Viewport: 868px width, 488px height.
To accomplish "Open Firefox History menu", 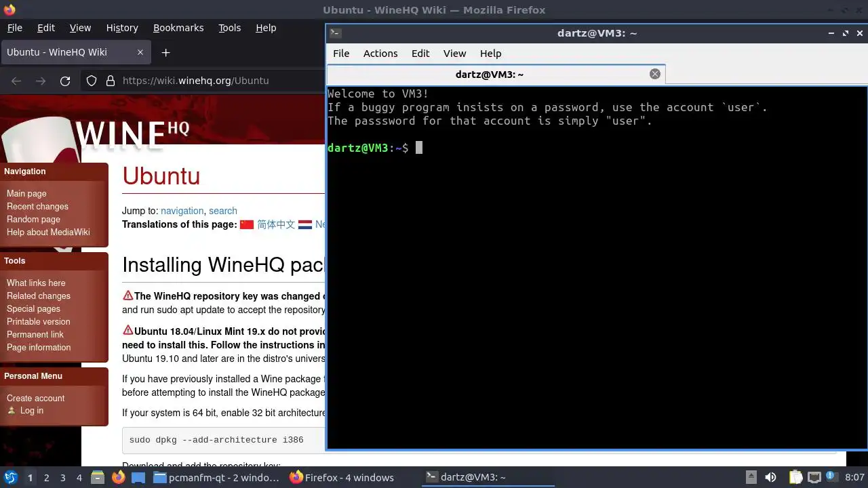I will (122, 28).
